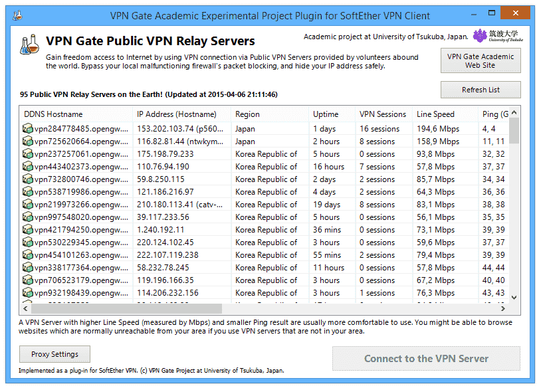Select the server icon for vpn237257061

click(x=28, y=154)
